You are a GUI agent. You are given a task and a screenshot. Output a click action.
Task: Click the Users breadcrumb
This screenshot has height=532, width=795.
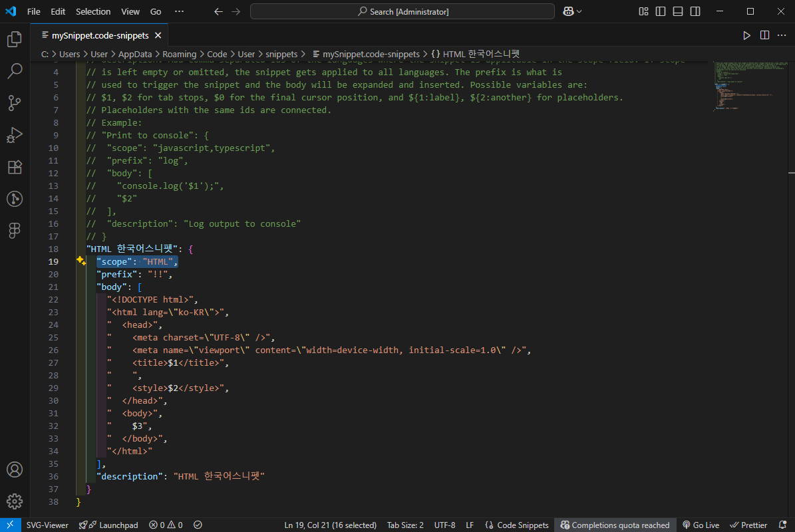point(69,54)
